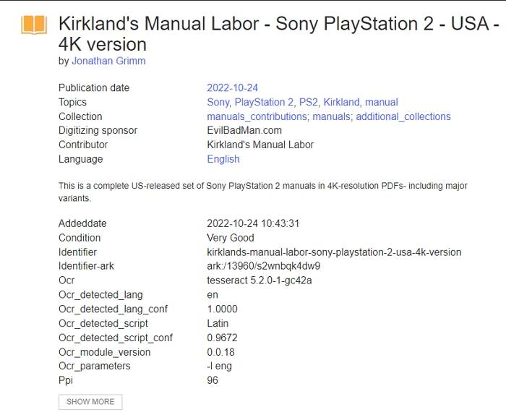The image size is (506, 420).
Task: Open the manuals_contributions collection
Action: 257,116
